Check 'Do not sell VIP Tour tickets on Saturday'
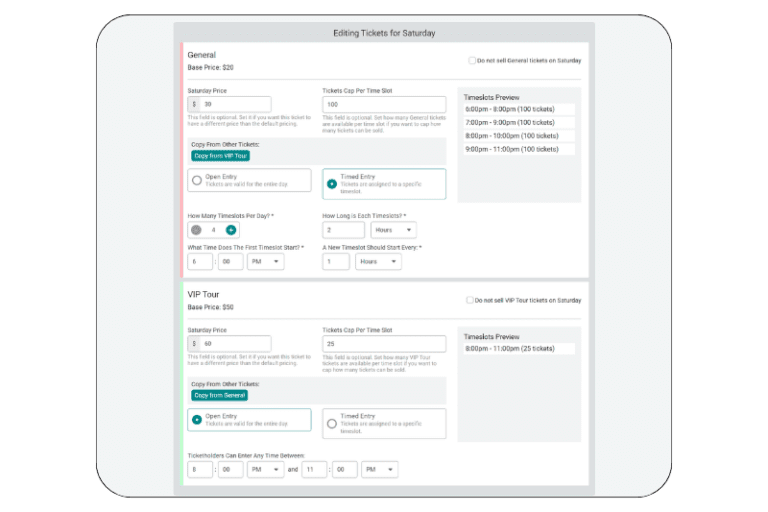The height and width of the screenshot is (512, 768). point(470,300)
